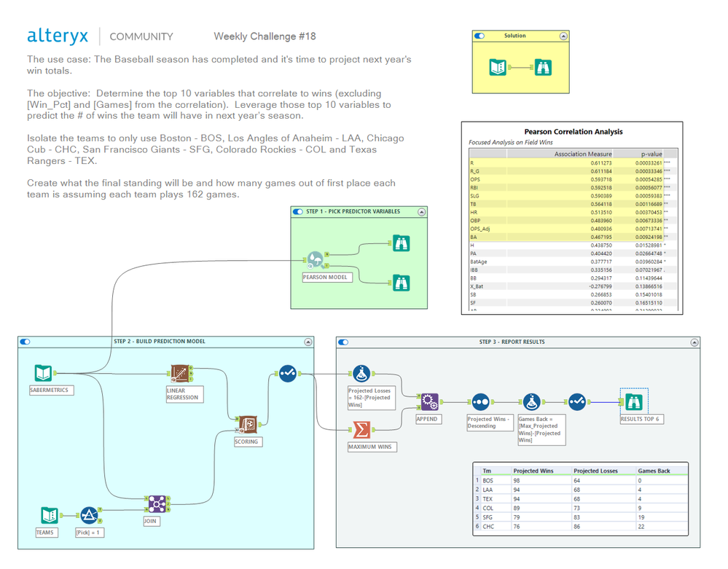
Task: Click the SABERMETRICS annotation label
Action: pyautogui.click(x=51, y=391)
